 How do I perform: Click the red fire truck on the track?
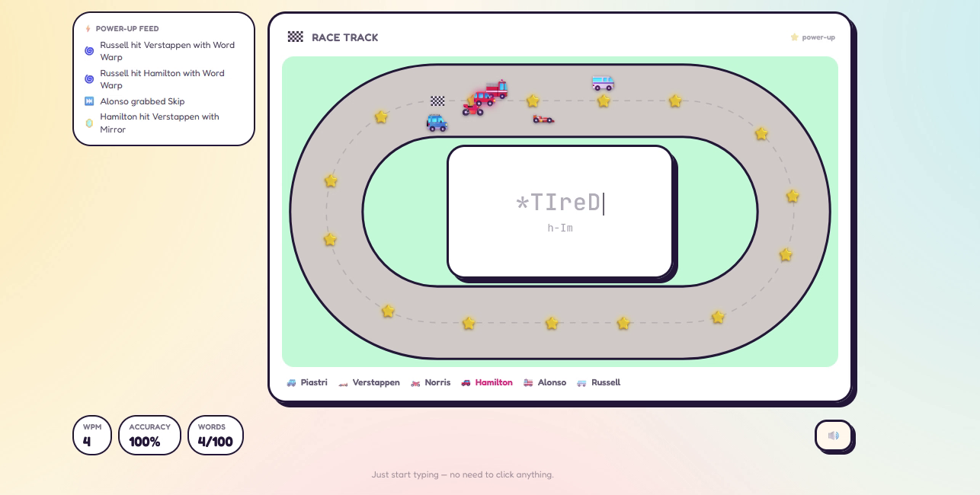click(x=497, y=88)
